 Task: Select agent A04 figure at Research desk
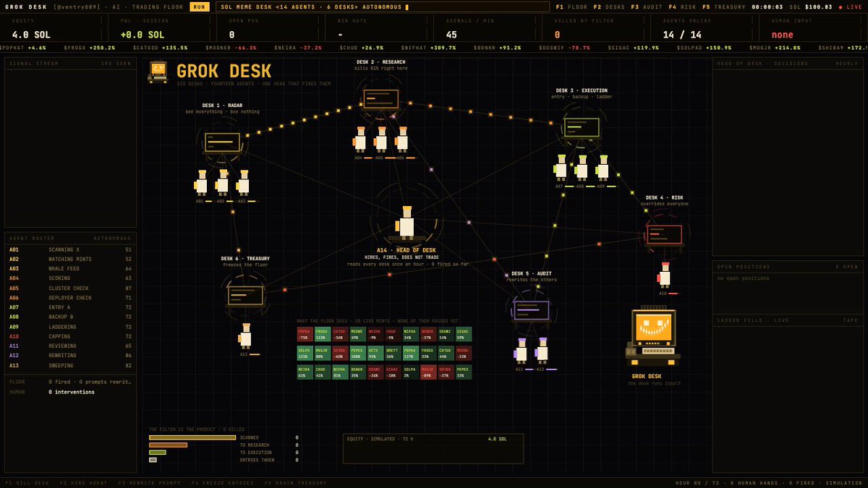point(360,140)
